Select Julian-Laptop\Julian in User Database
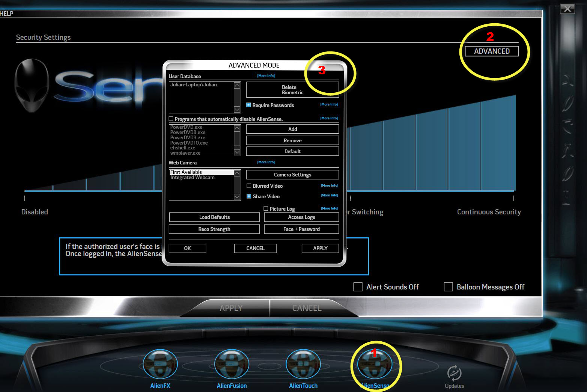Image resolution: width=587 pixels, height=392 pixels. point(194,85)
